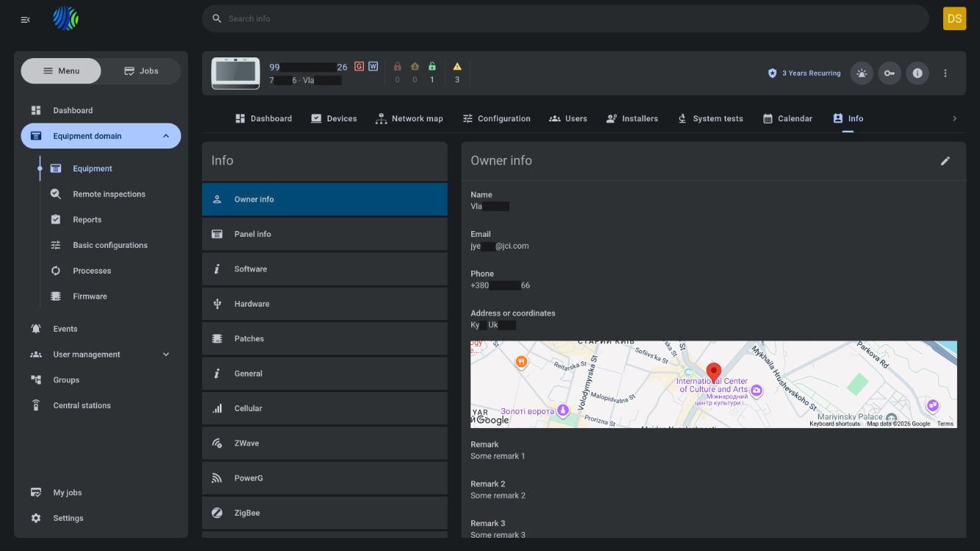Screen dimensions: 980x551
Task: Select Owner info in Info list
Action: pyautogui.click(x=325, y=199)
